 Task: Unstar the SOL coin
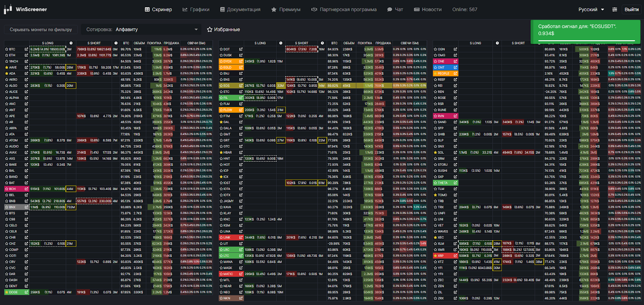click(x=436, y=152)
